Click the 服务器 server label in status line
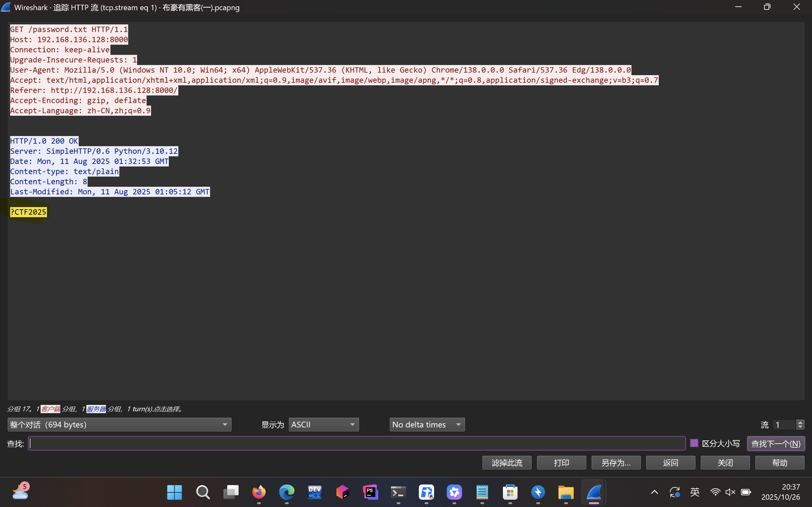812x507 pixels. [x=96, y=409]
